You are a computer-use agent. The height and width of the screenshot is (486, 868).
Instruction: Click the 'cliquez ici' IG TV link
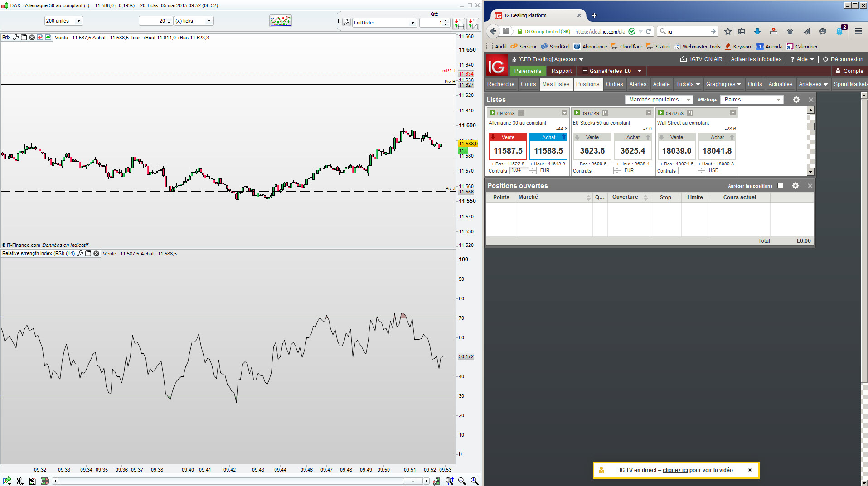675,470
